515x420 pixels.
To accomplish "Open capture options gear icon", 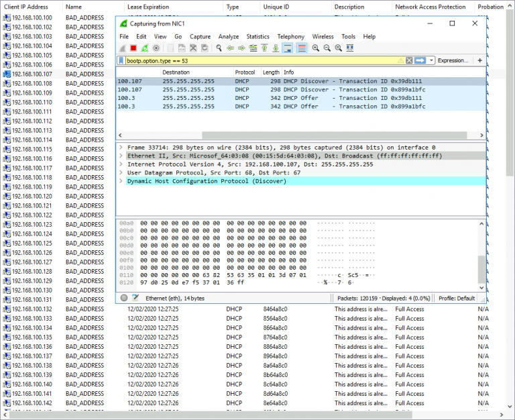I will (x=156, y=48).
